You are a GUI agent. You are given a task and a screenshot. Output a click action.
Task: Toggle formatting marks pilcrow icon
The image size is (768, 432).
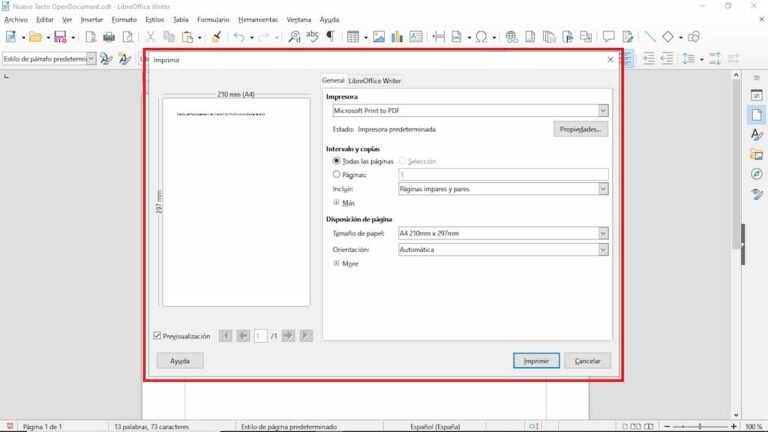pos(331,37)
